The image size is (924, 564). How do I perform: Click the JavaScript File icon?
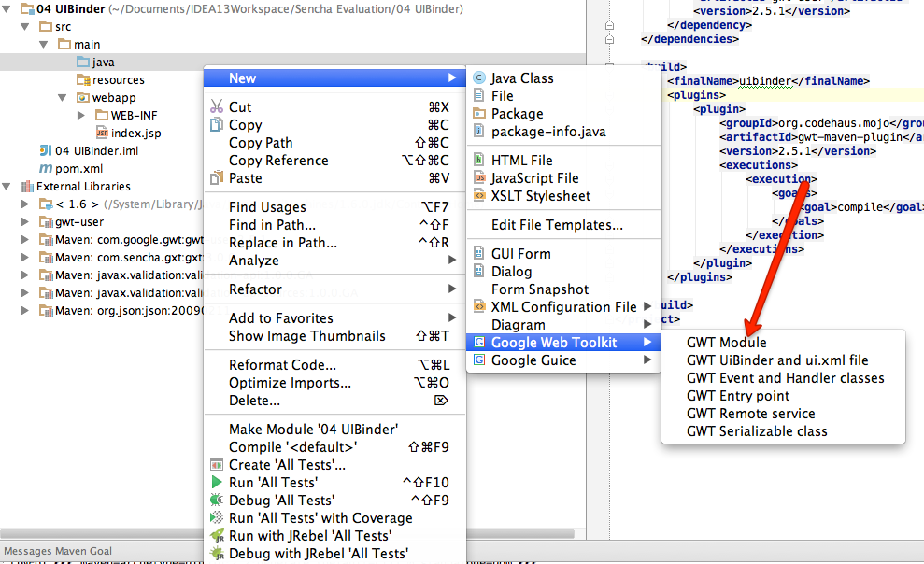tap(479, 177)
